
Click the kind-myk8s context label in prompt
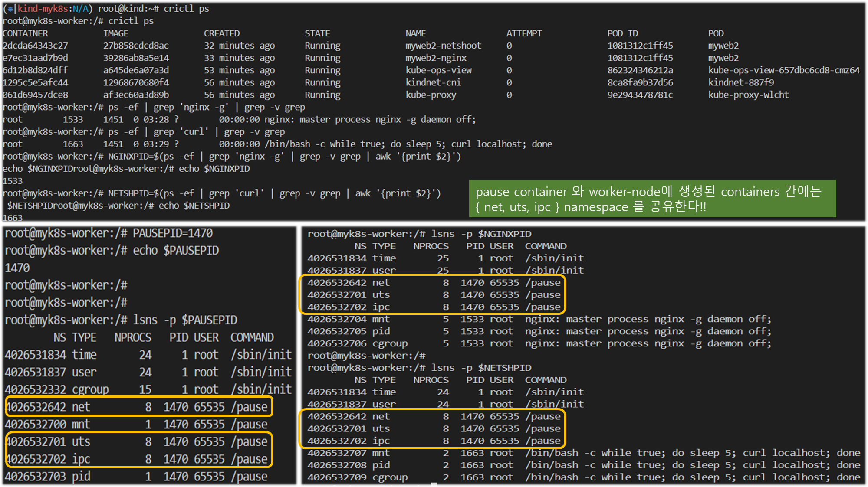pos(43,9)
